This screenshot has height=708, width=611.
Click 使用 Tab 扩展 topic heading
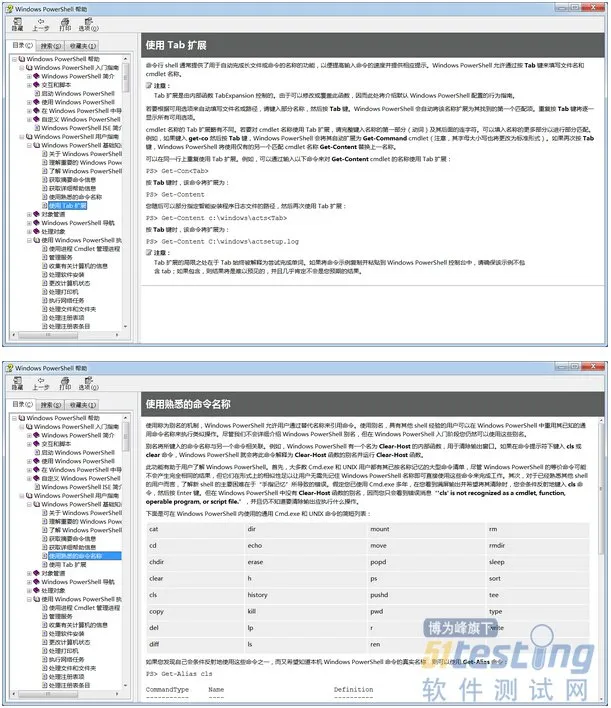(x=176, y=45)
